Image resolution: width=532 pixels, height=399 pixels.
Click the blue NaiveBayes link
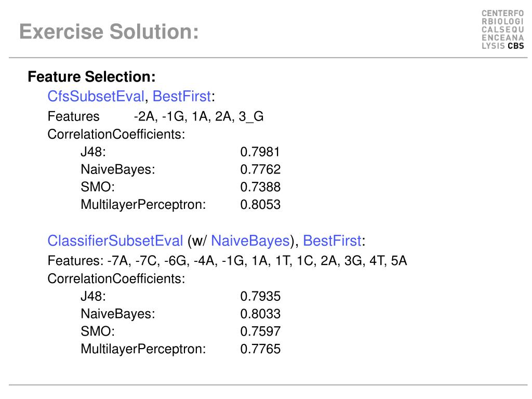pos(250,241)
